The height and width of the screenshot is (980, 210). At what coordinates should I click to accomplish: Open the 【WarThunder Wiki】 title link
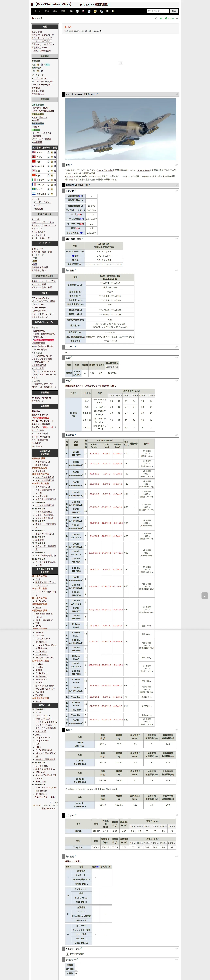click(x=53, y=5)
